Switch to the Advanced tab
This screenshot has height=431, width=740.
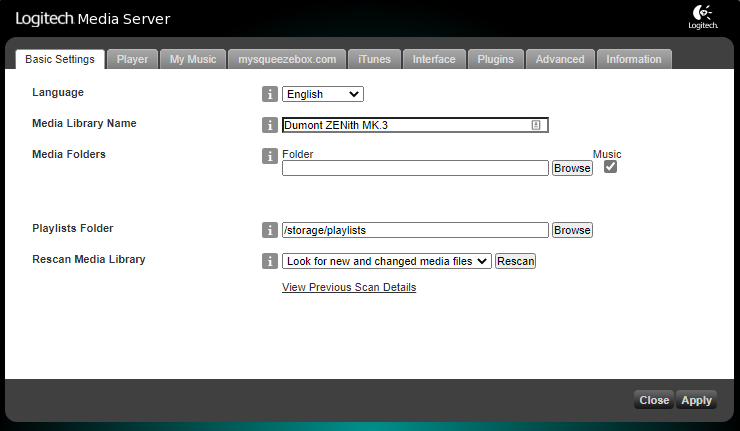tap(560, 59)
